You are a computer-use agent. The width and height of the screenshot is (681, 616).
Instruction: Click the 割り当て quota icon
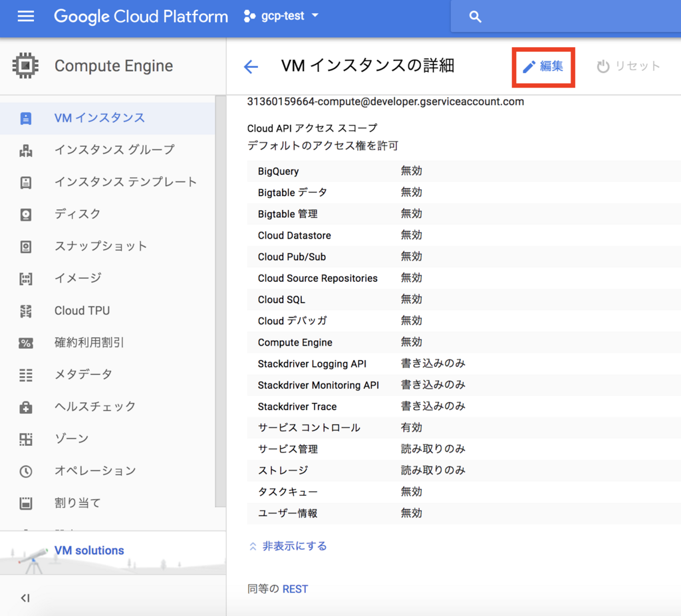[26, 504]
